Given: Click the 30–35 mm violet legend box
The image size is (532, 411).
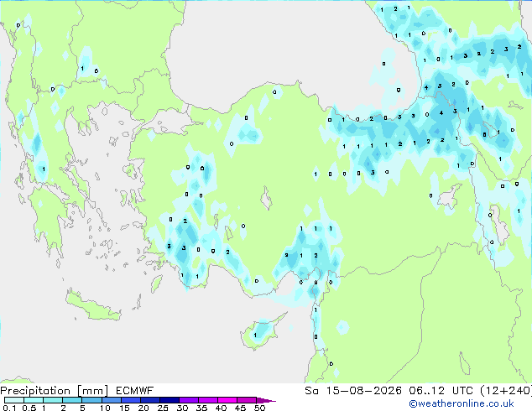Looking at the screenshot, I should [188, 400].
